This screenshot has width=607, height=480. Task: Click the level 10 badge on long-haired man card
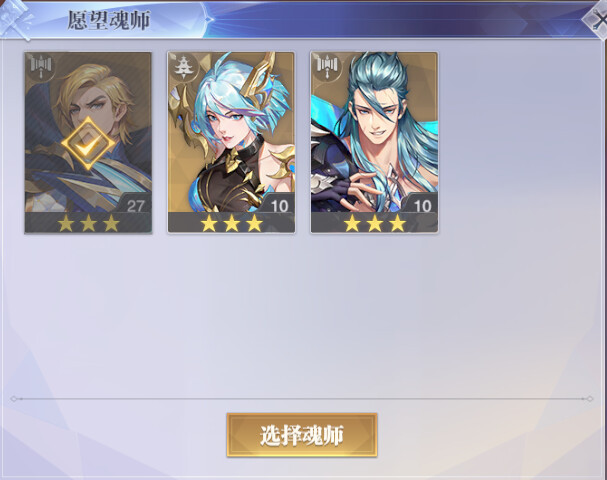422,205
